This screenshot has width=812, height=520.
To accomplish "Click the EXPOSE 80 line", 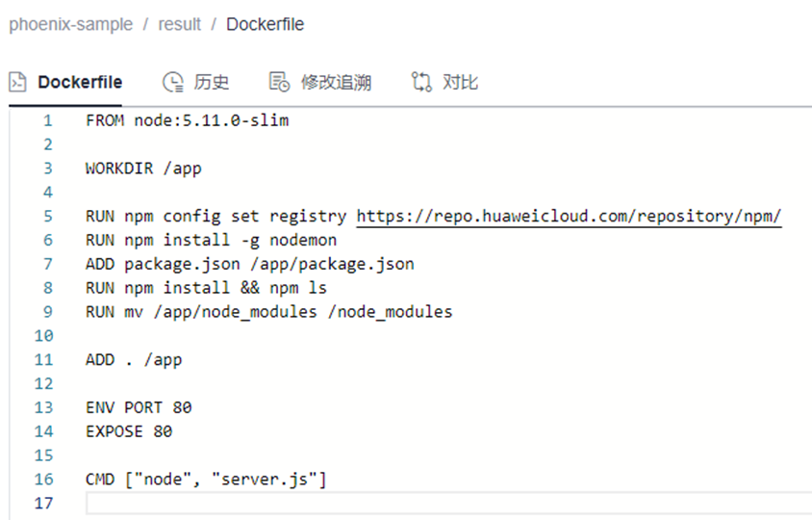I will [x=129, y=431].
